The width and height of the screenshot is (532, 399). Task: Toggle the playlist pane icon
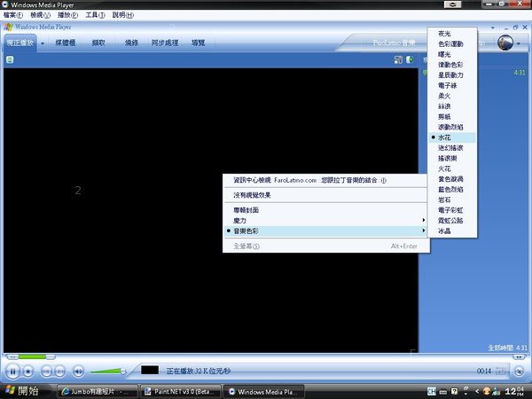[x=410, y=60]
